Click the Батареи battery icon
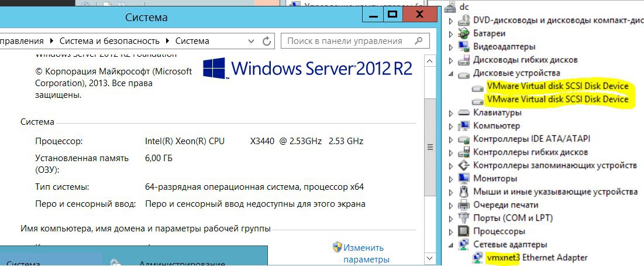Image resolution: width=644 pixels, height=266 pixels. 464,33
